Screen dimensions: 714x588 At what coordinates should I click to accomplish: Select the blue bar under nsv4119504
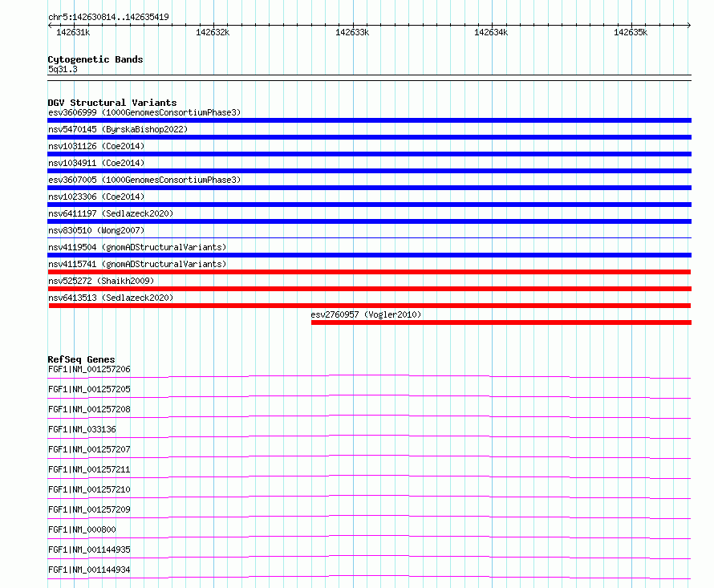(369, 255)
